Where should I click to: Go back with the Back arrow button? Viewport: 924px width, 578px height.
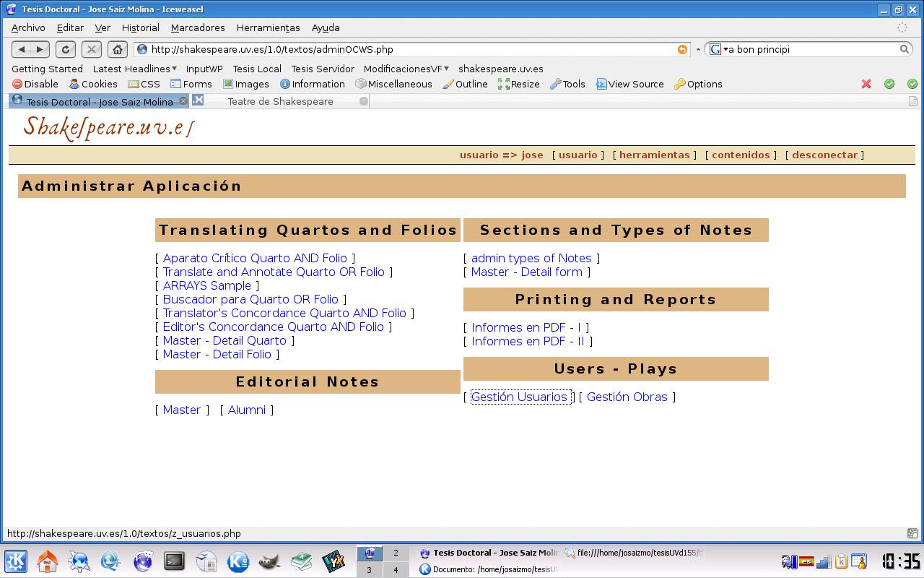coord(22,49)
